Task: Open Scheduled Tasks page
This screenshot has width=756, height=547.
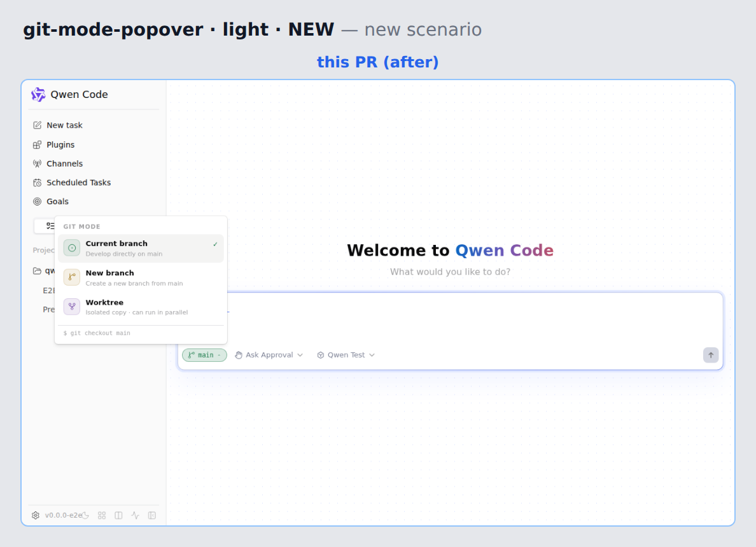Action: [x=94, y=183]
